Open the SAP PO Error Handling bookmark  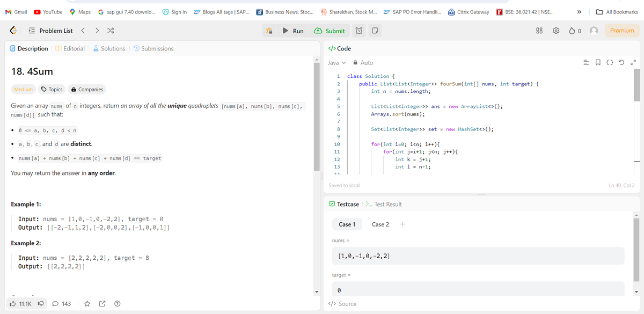click(412, 11)
